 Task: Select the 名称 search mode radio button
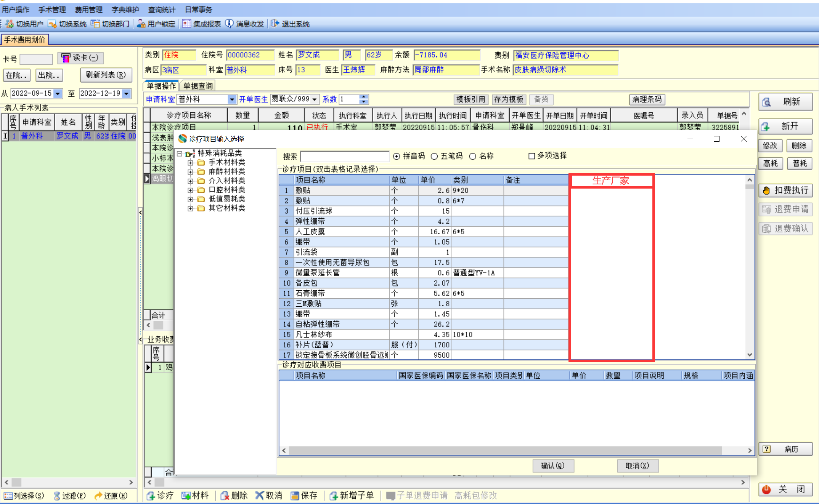[473, 156]
